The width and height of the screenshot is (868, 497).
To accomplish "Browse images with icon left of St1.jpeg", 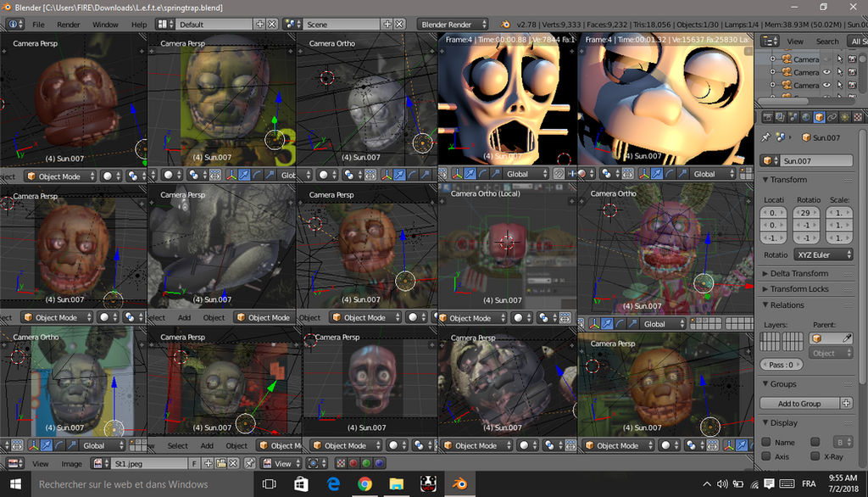I will (x=100, y=463).
